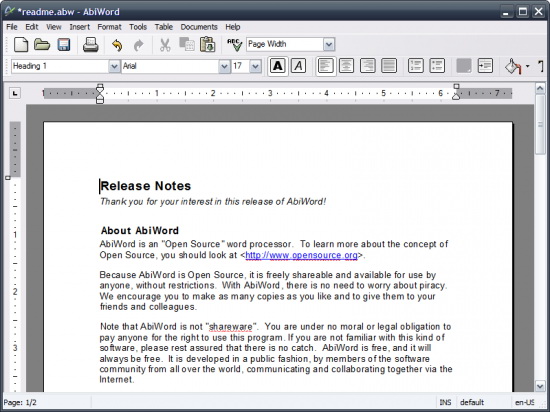Insert bulleted list
Screen dimensions: 550x412
pyautogui.click(x=437, y=66)
